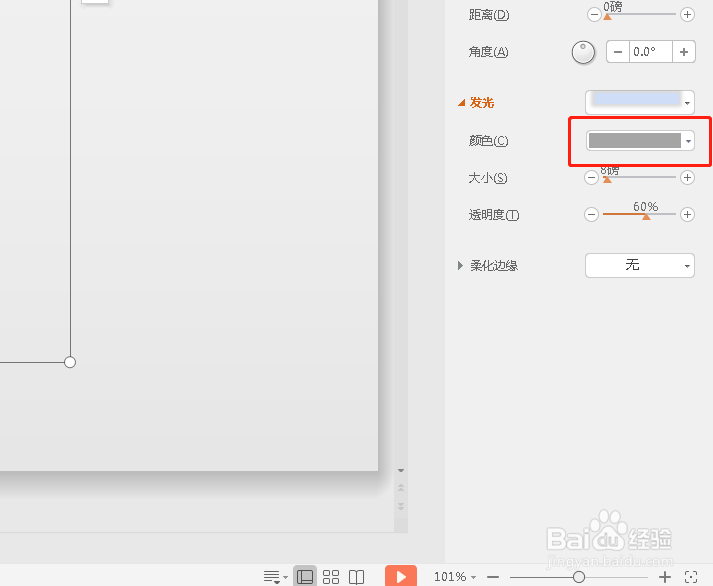Zoom out with the minus button
The image size is (713, 586).
(x=493, y=577)
